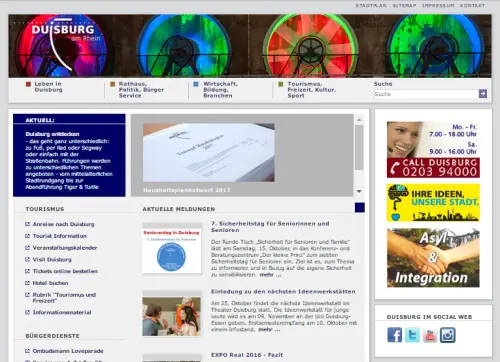Open Einladung zu den nächsten Ideenwerkstätten headline
Viewport: 500px width, 362px height.
pos(283,292)
